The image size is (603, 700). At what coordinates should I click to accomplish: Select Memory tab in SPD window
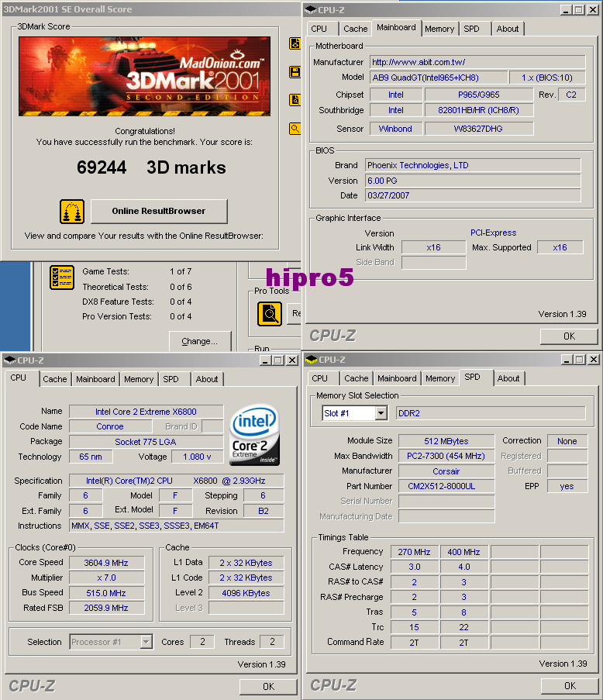[x=440, y=378]
